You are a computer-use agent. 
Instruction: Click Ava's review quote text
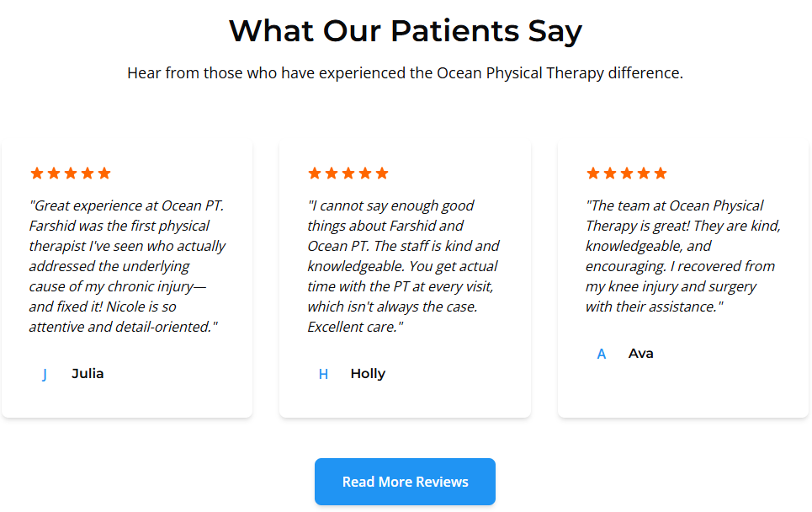683,256
